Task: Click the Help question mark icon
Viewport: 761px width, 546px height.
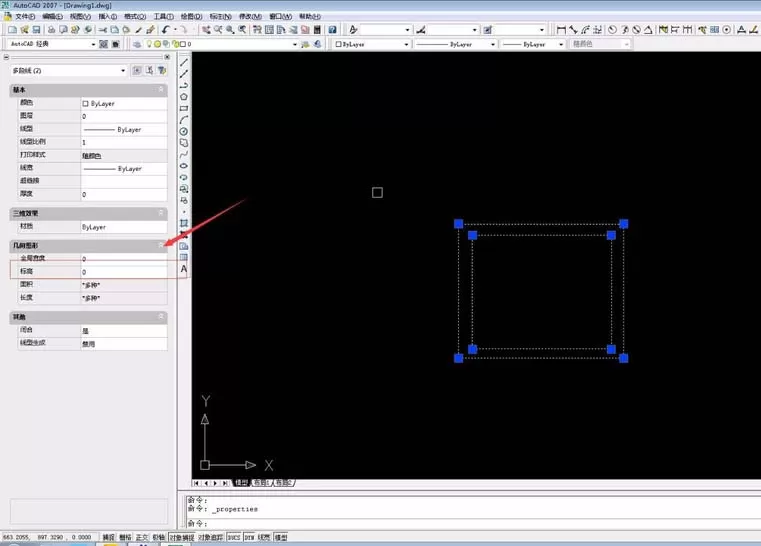Action: [332, 30]
